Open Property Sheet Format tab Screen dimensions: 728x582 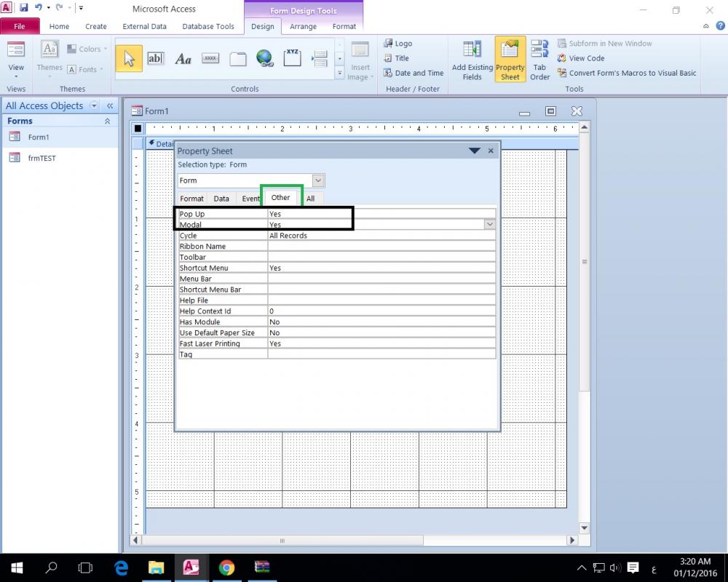click(x=191, y=199)
